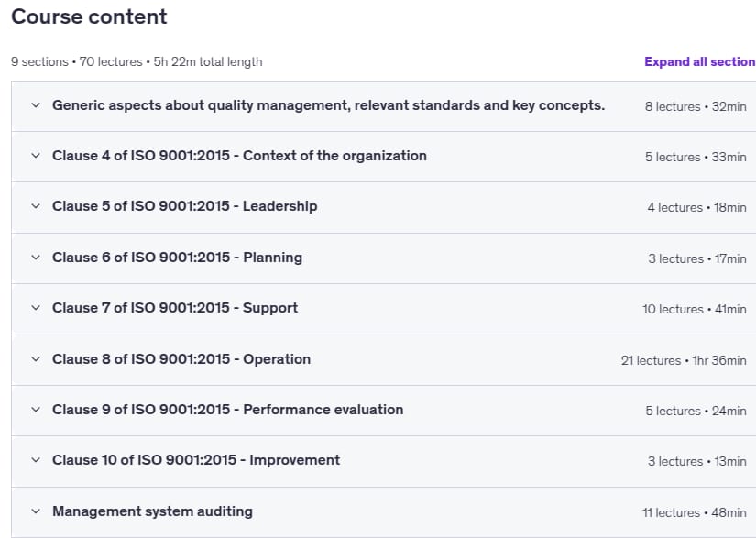Expand the Clause 7 Support chevron
Image resolution: width=756 pixels, height=538 pixels.
(36, 308)
